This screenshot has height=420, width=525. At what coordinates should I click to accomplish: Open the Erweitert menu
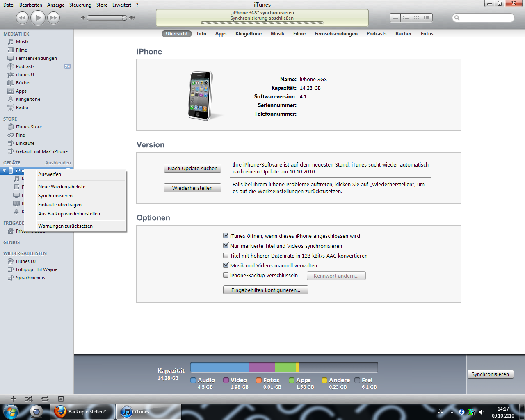click(x=122, y=5)
